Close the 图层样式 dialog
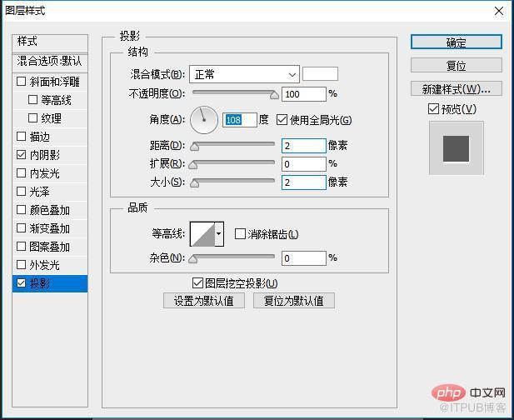 click(x=499, y=11)
